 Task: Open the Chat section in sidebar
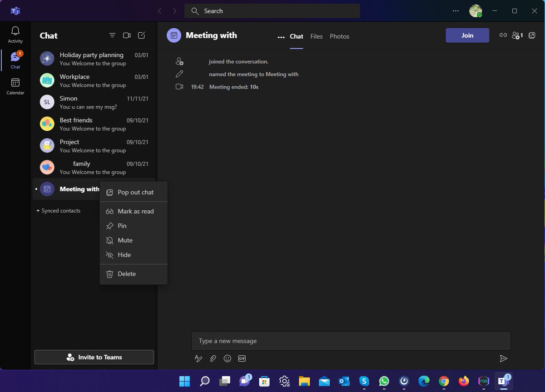click(x=15, y=60)
